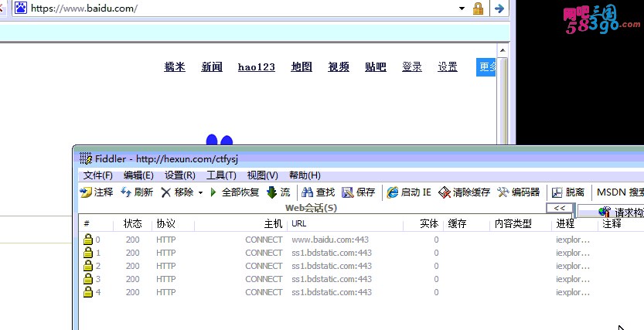644x330 pixels.
Task: Click the 刷新 refresh toolbar button
Action: coord(137,192)
